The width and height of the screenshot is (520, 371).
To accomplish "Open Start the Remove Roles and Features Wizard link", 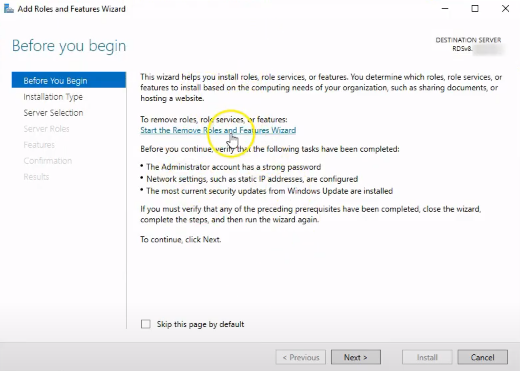I will pos(218,130).
